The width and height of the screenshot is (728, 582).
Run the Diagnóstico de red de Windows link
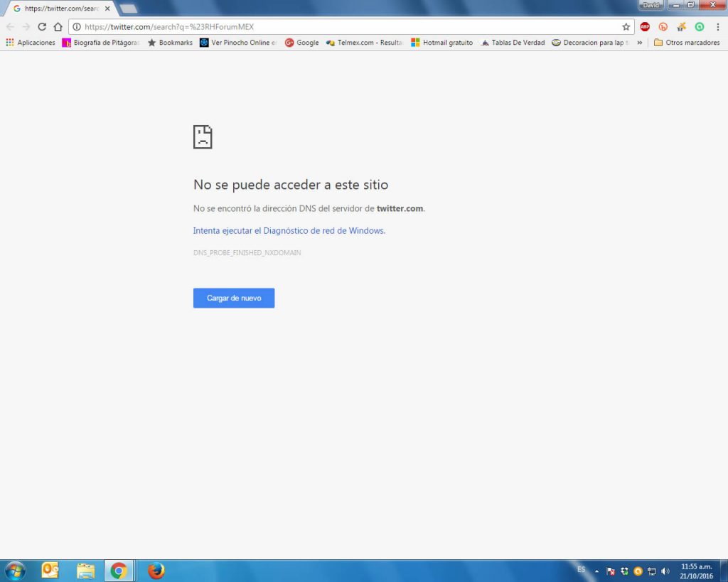289,231
